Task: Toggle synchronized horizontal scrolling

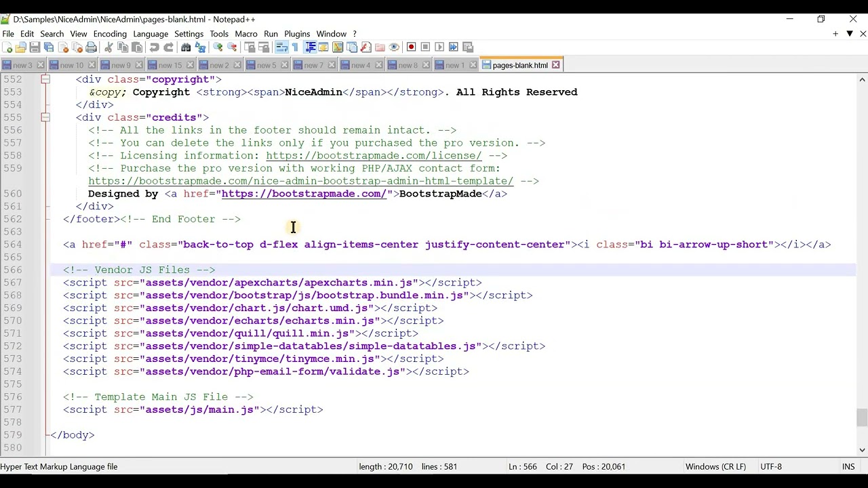Action: click(264, 47)
